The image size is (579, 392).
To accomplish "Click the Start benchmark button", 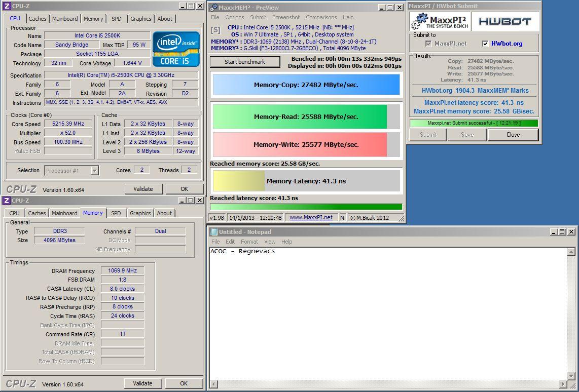I will pyautogui.click(x=245, y=62).
